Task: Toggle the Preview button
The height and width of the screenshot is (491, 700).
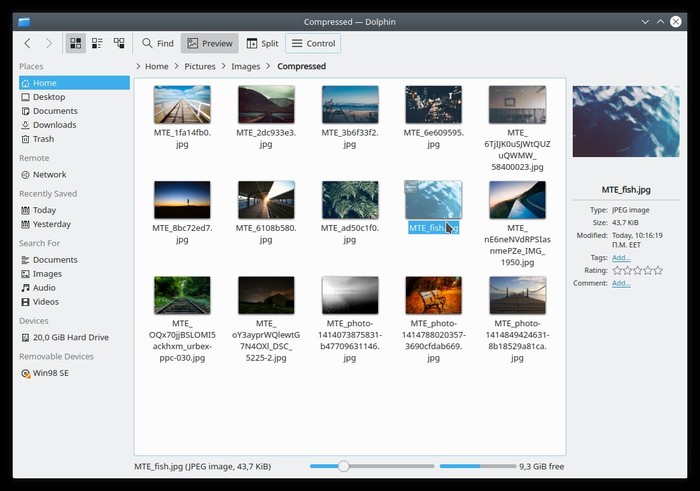Action: click(210, 43)
